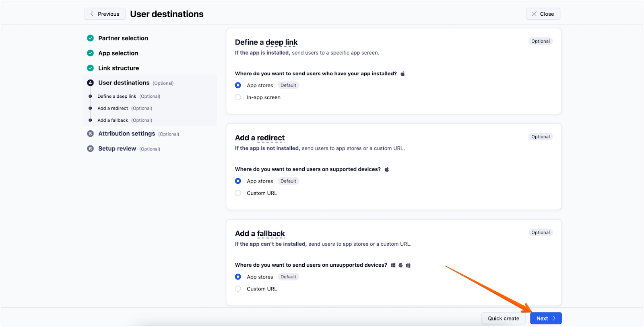Select App stores radio under deep link
Image resolution: width=644 pixels, height=327 pixels.
point(238,85)
